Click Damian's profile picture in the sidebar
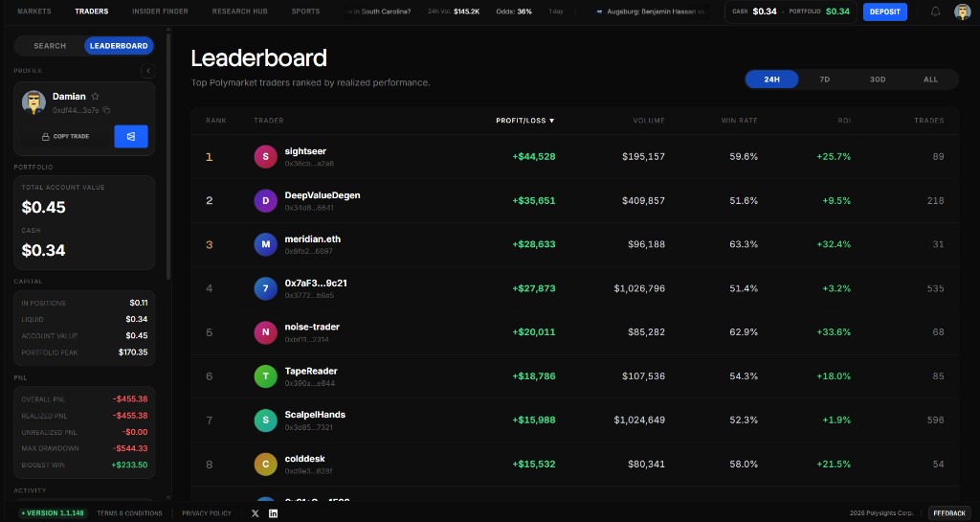Screen dimensions: 980x522 [x=33, y=102]
